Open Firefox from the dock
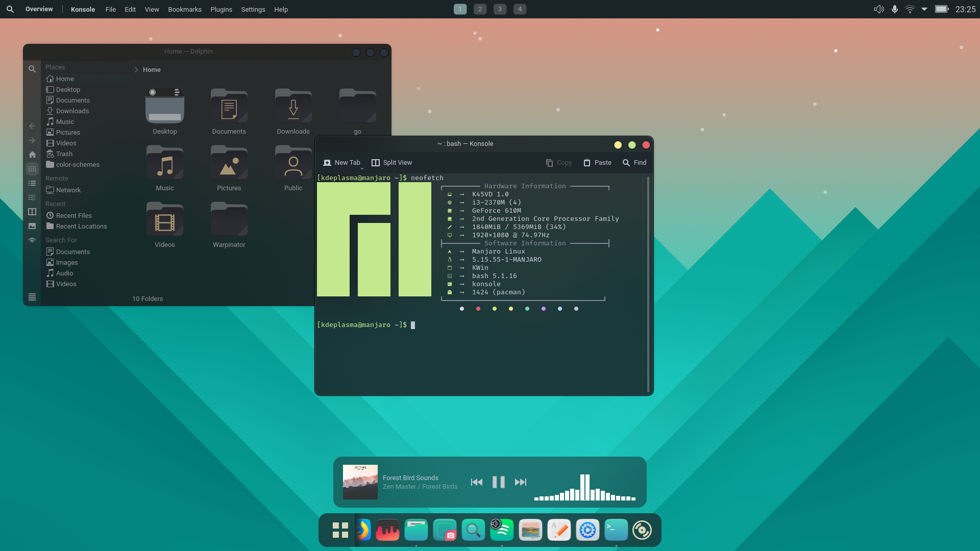 pyautogui.click(x=362, y=530)
